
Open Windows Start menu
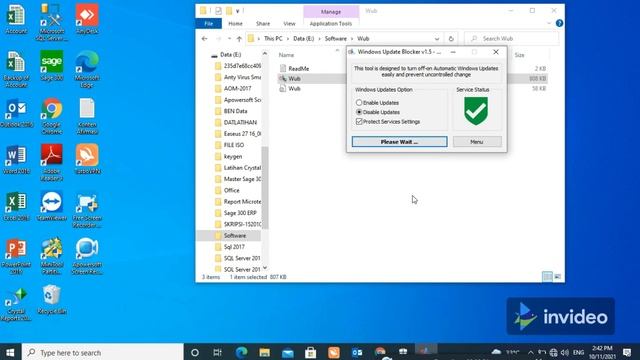(10, 352)
